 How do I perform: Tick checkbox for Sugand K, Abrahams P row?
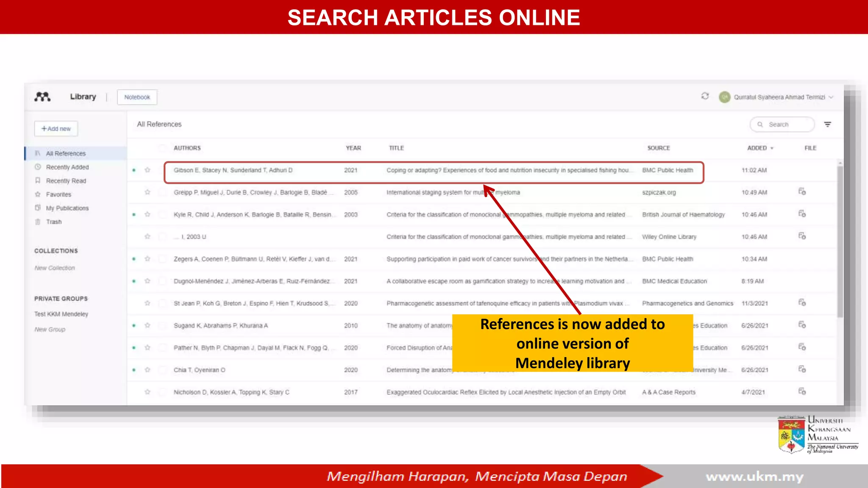162,326
